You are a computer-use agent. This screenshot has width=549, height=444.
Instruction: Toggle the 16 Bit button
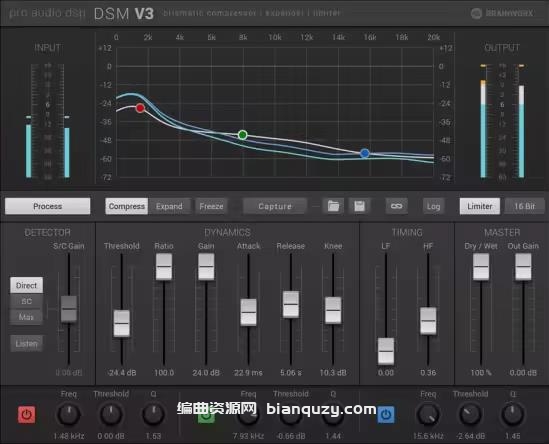pyautogui.click(x=524, y=206)
